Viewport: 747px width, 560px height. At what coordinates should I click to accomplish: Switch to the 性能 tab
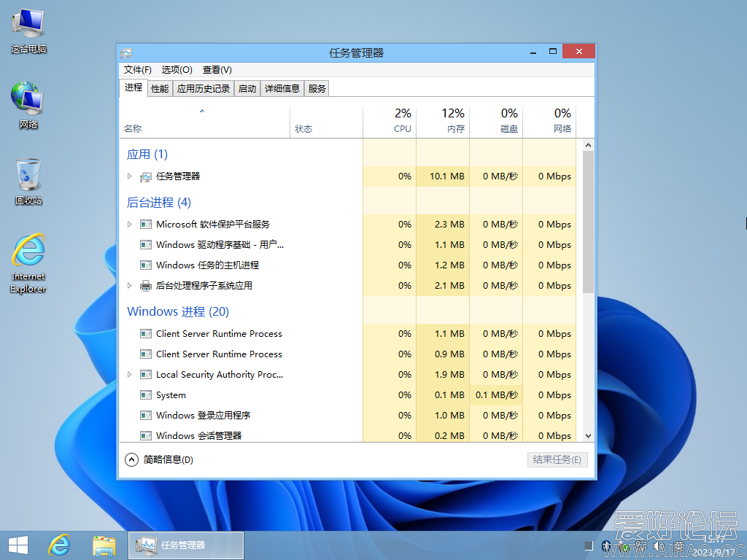160,89
